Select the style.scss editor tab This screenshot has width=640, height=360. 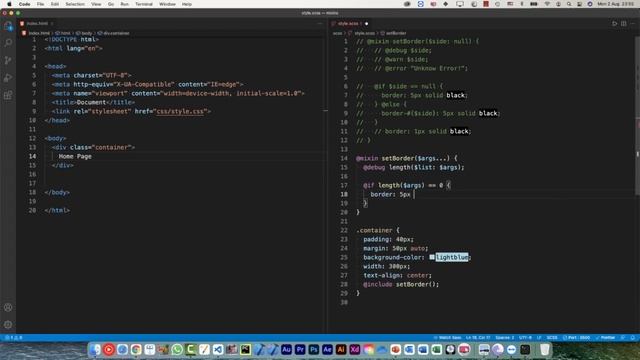350,24
